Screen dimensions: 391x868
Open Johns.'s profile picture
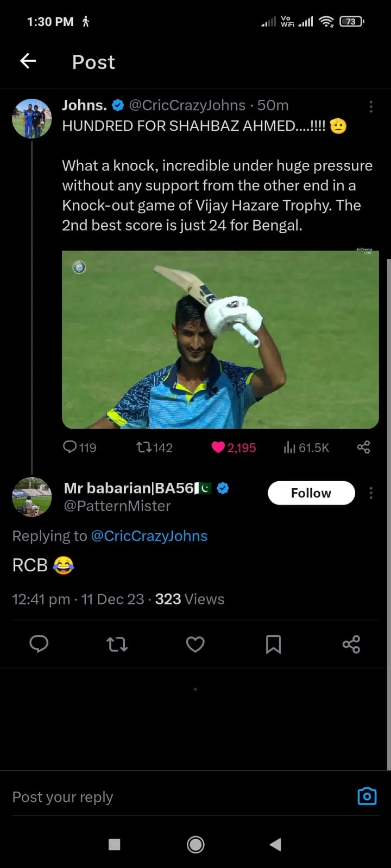[x=32, y=118]
